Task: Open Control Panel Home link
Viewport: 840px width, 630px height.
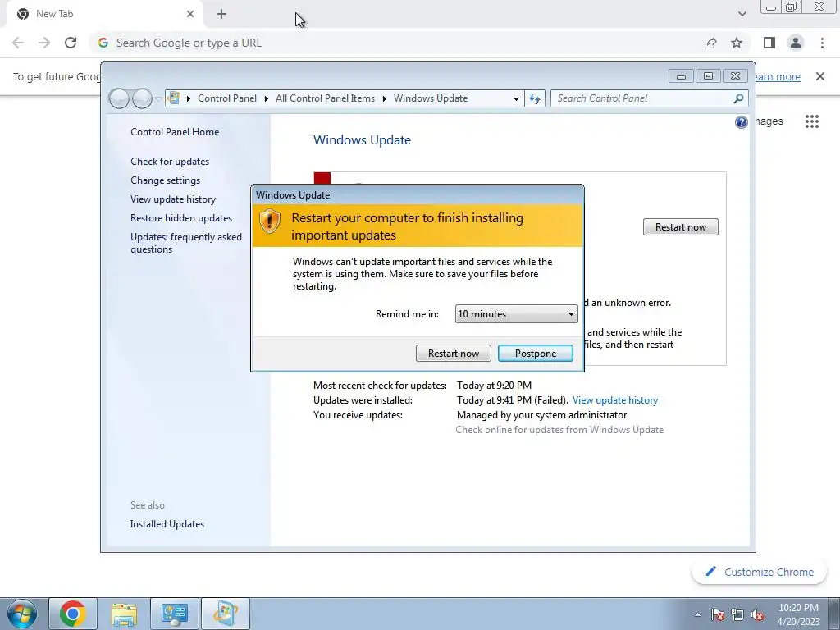Action: click(x=175, y=132)
